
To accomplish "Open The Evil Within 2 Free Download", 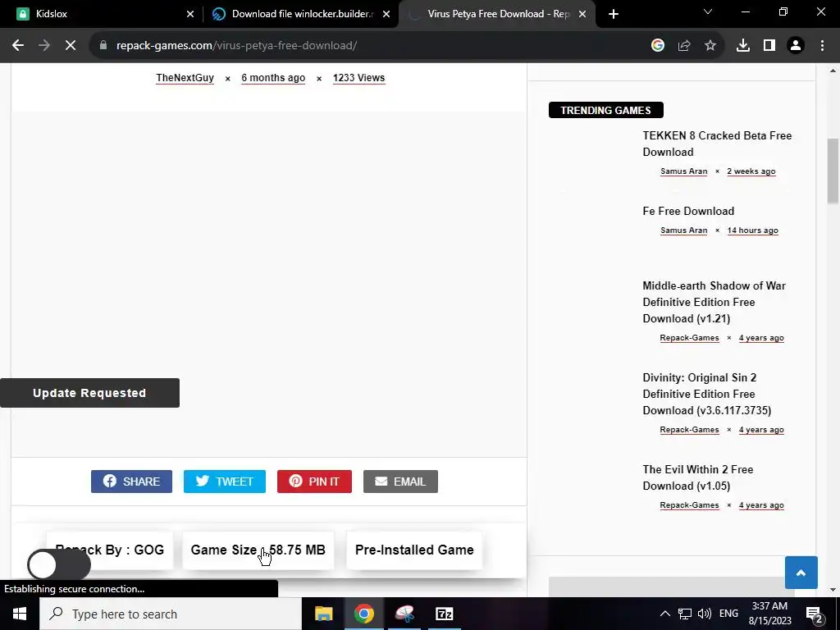I will tap(697, 477).
